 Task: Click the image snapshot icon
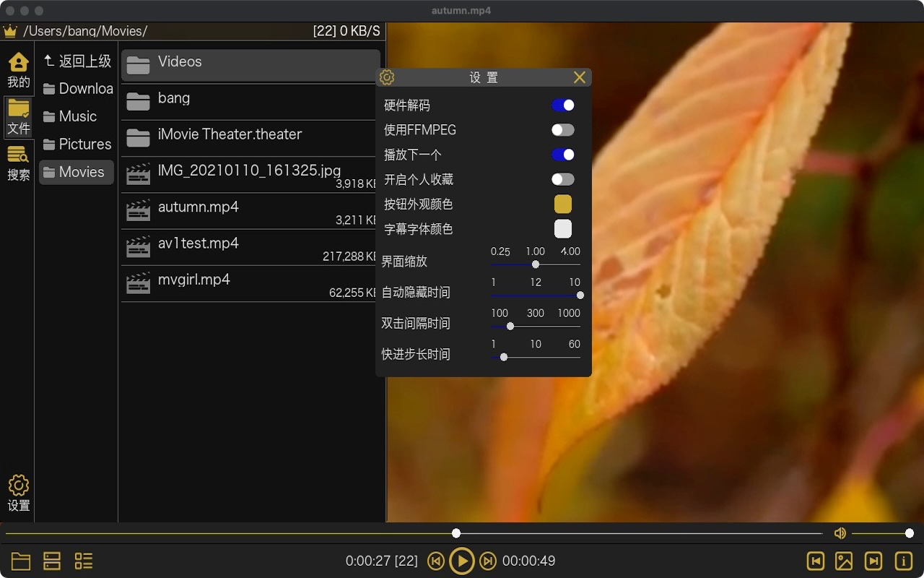point(844,561)
